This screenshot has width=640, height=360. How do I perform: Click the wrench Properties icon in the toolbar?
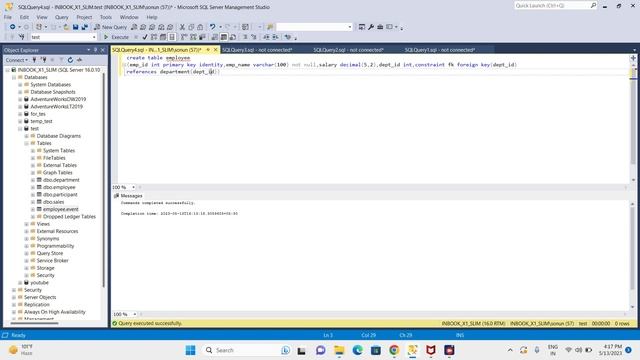click(371, 27)
